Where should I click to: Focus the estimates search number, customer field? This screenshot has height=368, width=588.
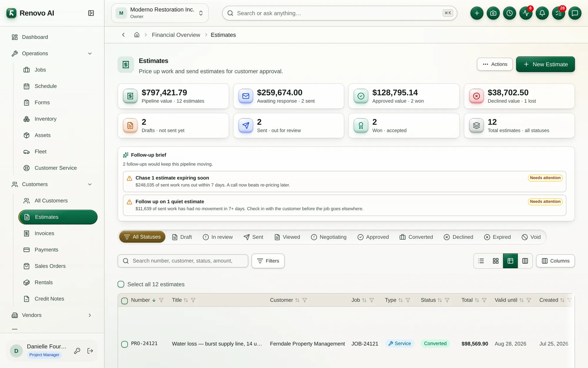(183, 261)
